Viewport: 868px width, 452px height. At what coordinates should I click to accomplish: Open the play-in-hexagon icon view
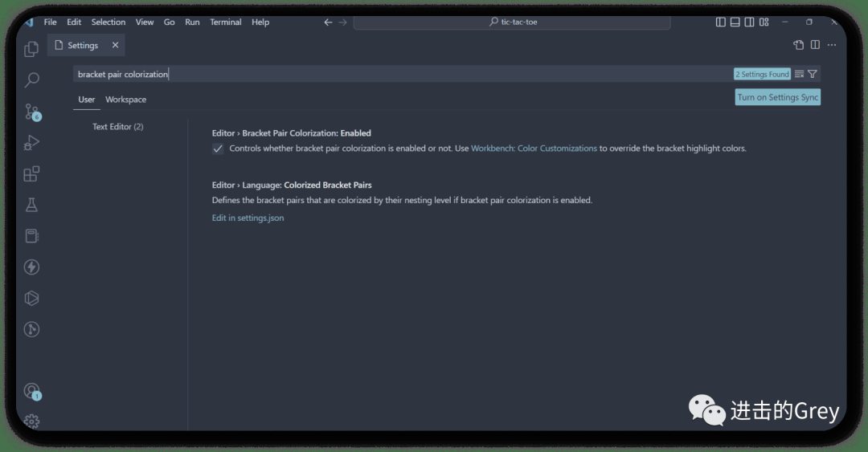pyautogui.click(x=31, y=298)
